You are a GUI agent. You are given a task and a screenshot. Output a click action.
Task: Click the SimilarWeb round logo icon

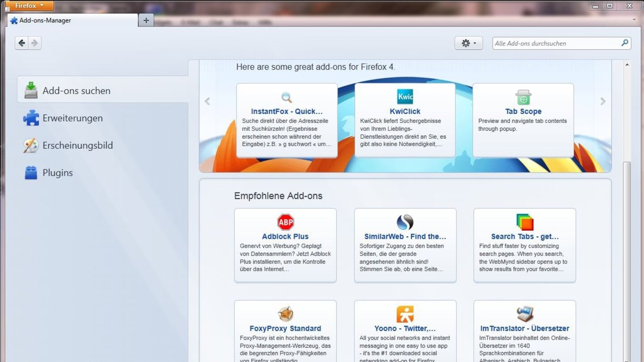click(405, 222)
